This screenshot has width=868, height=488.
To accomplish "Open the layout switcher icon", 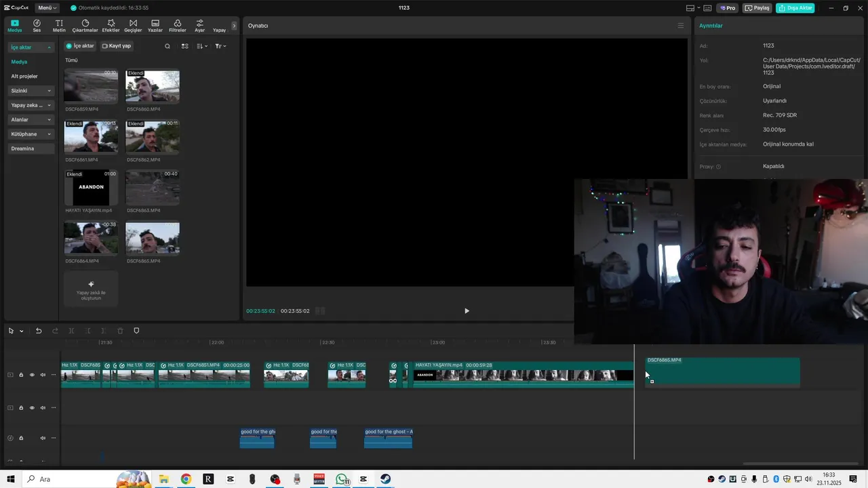I will [x=690, y=8].
